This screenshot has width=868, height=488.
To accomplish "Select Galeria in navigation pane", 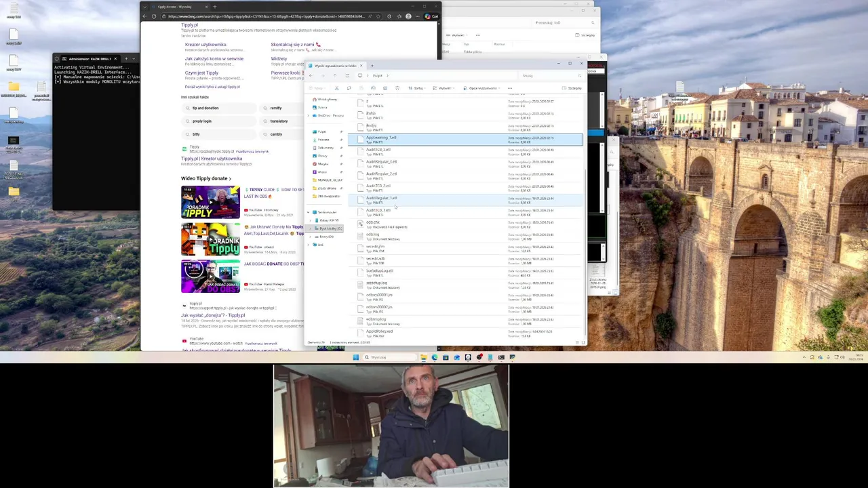I will coord(320,107).
